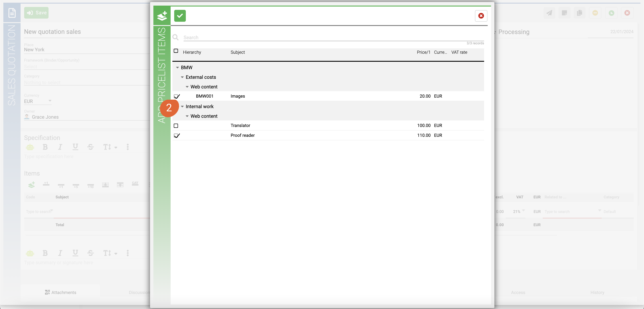Click the date 22/01/2024 in quotation header
Screen dimensions: 644x309
point(621,32)
